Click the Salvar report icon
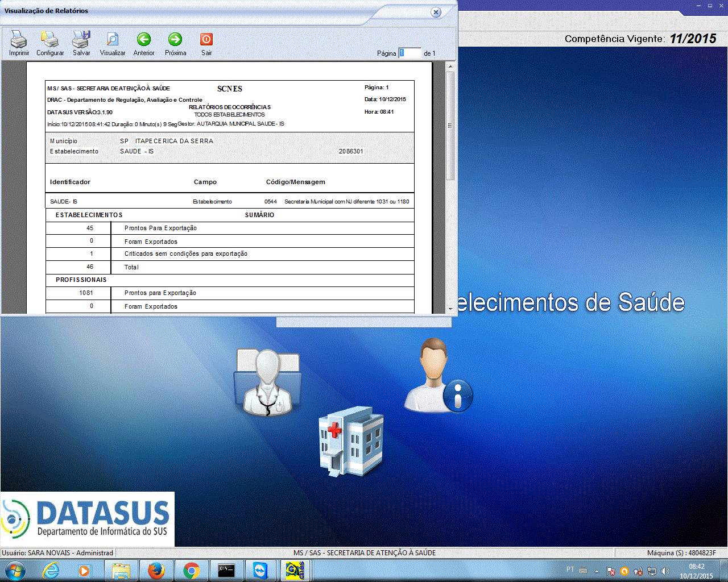Image resolution: width=728 pixels, height=582 pixels. [x=81, y=40]
